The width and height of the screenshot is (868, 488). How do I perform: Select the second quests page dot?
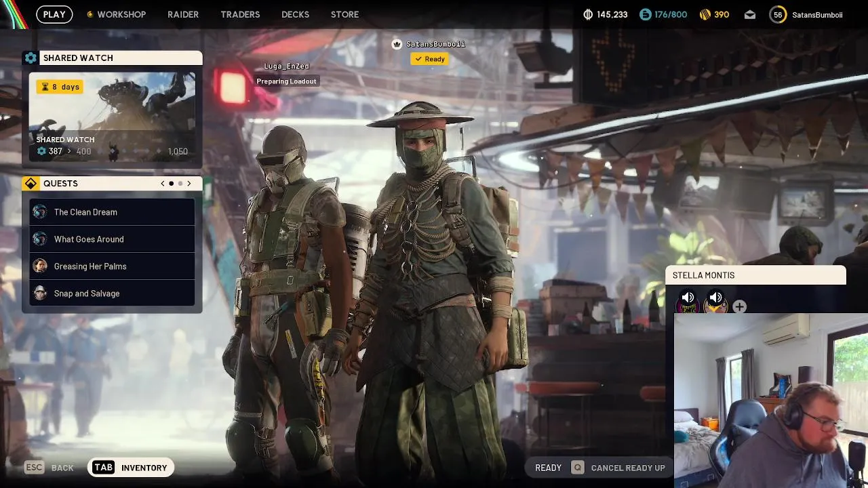tap(180, 184)
